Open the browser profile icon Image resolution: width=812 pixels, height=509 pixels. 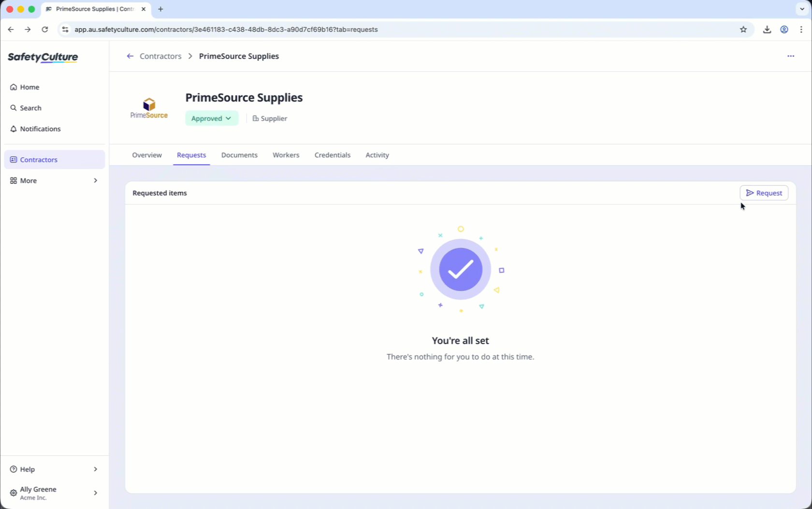[784, 29]
